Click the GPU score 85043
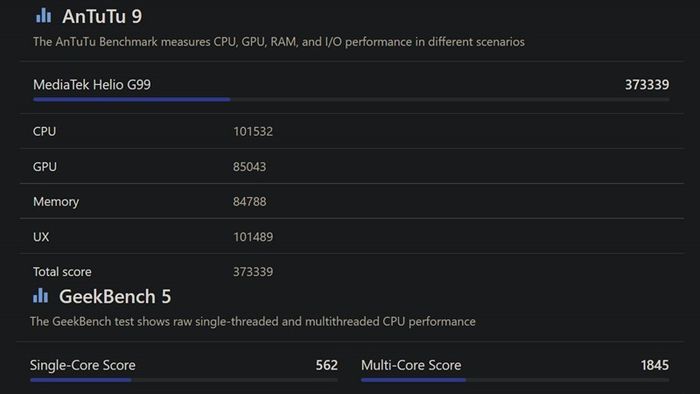 249,166
